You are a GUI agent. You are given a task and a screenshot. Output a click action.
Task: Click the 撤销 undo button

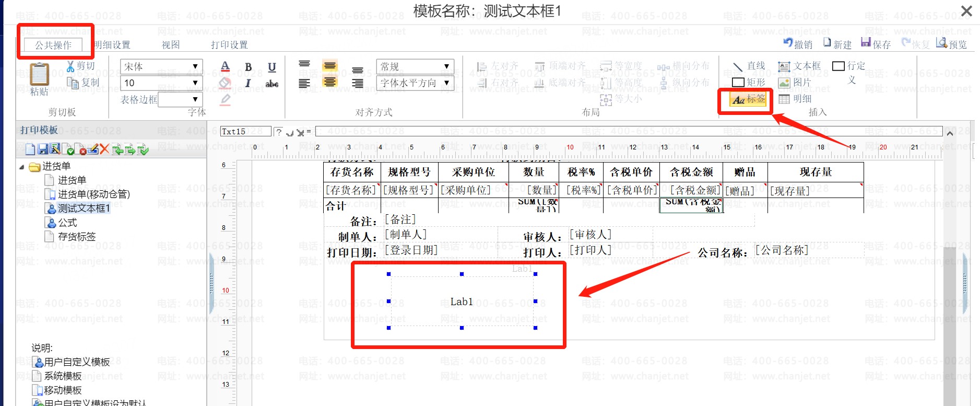click(798, 44)
